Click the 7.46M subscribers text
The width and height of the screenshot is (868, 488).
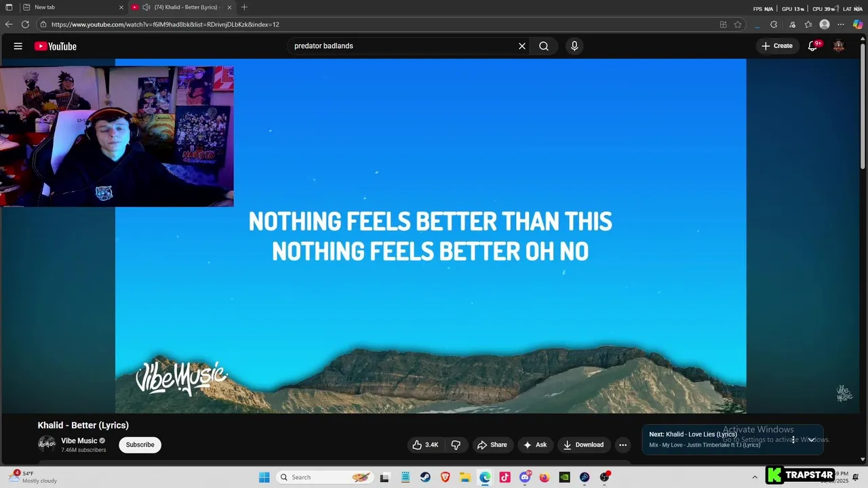click(x=83, y=450)
